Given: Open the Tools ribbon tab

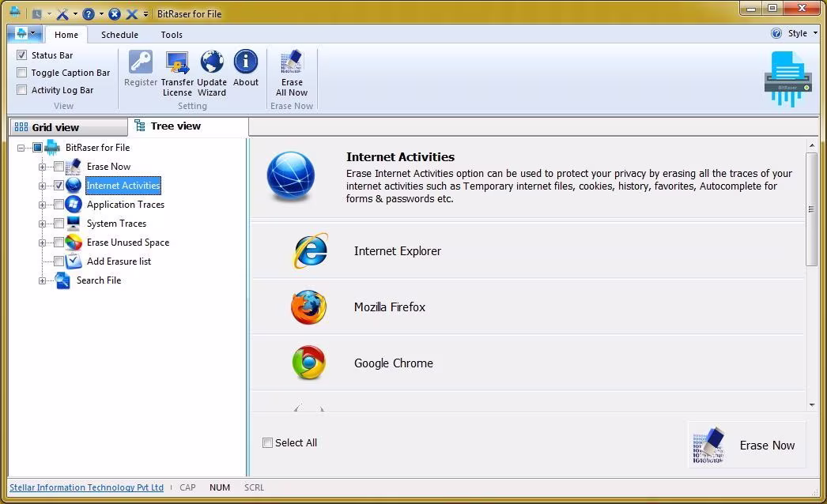Looking at the screenshot, I should 172,35.
